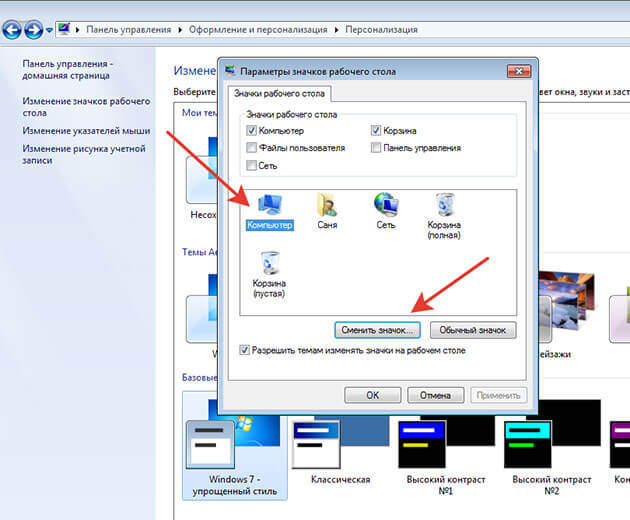Go to Панель управления in breadcrumb
Screen dimensions: 630x520
[x=129, y=30]
